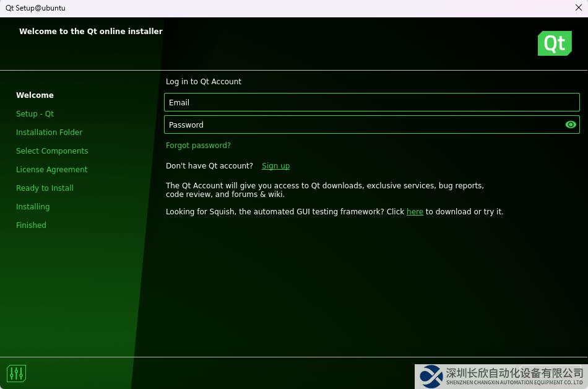Select the Welcome step in sidebar
The image size is (588, 389).
pyautogui.click(x=35, y=95)
